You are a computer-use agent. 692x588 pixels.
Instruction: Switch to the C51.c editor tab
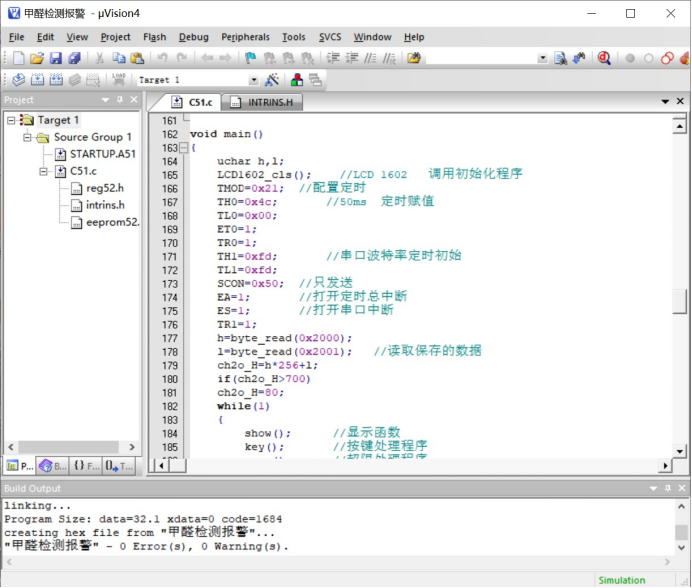[192, 102]
